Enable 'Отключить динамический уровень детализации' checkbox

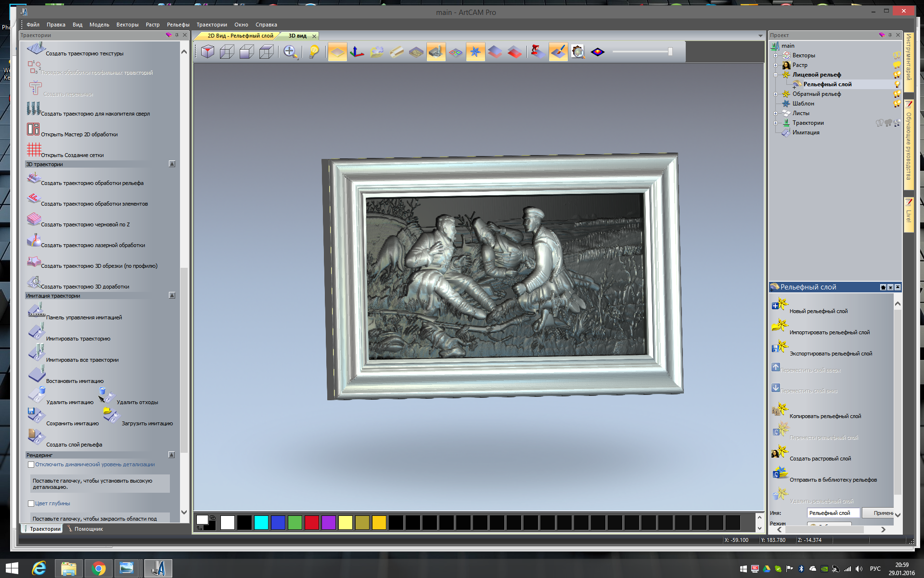(x=31, y=465)
